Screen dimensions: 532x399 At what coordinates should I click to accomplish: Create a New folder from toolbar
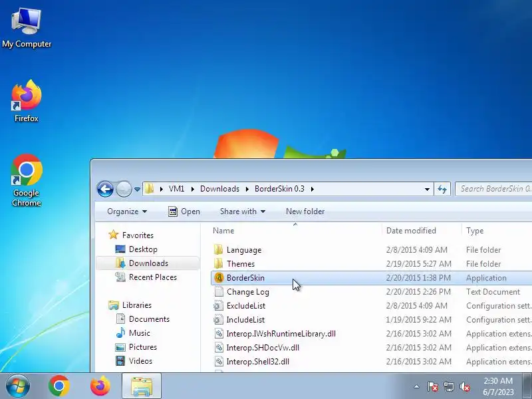[305, 211]
